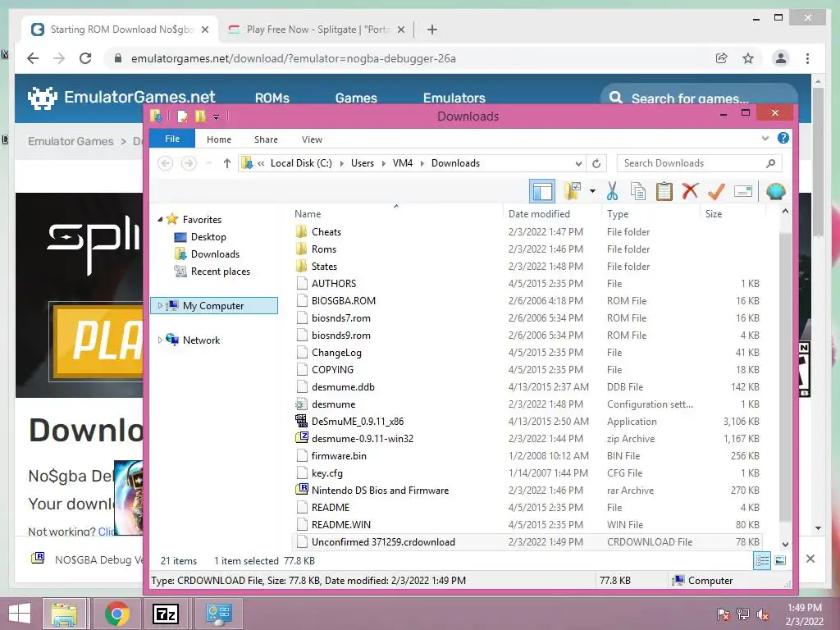Open 7-Zip from taskbar
This screenshot has height=630, width=840.
point(165,614)
